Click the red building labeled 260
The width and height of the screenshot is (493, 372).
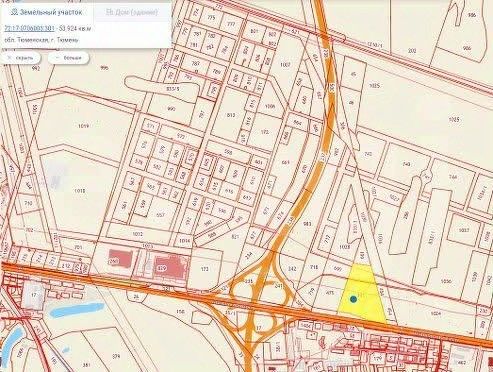pyautogui.click(x=120, y=258)
